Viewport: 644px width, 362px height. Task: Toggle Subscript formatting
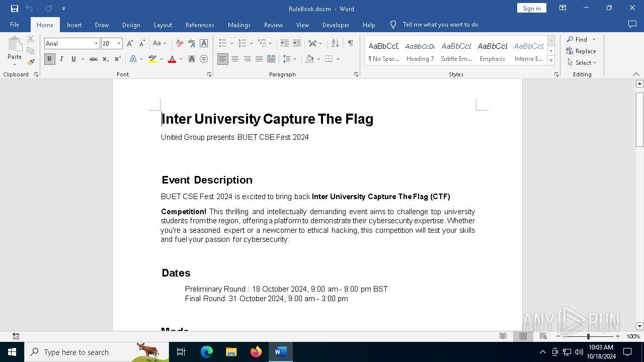tap(106, 59)
